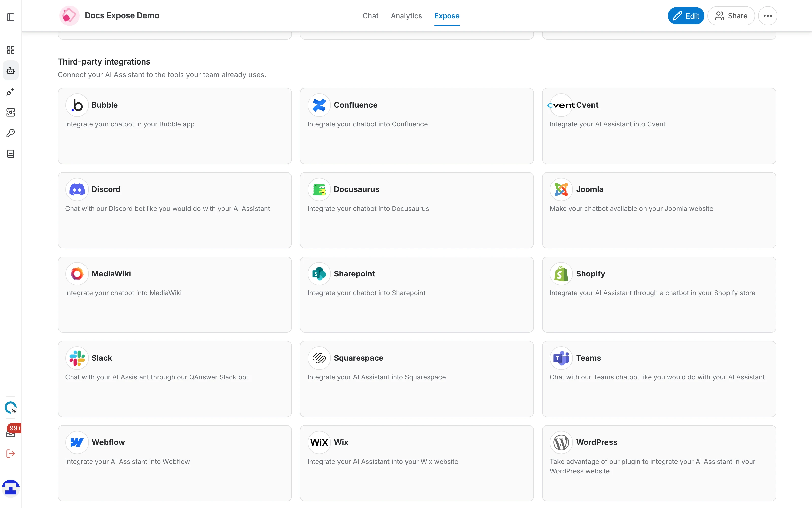
Task: Click the Slack logo icon
Action: point(77,358)
